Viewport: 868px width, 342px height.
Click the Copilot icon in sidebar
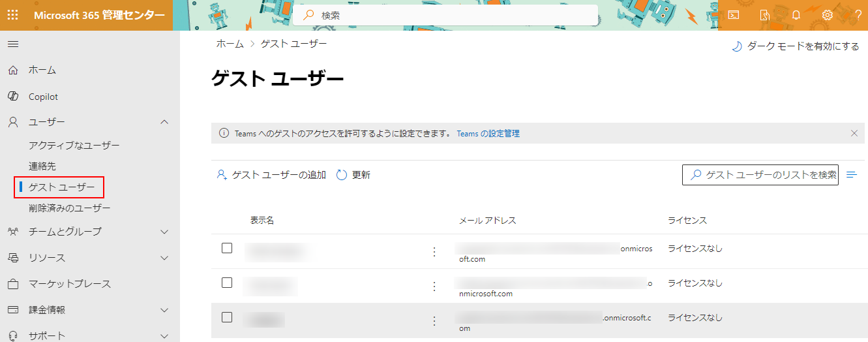coord(13,97)
